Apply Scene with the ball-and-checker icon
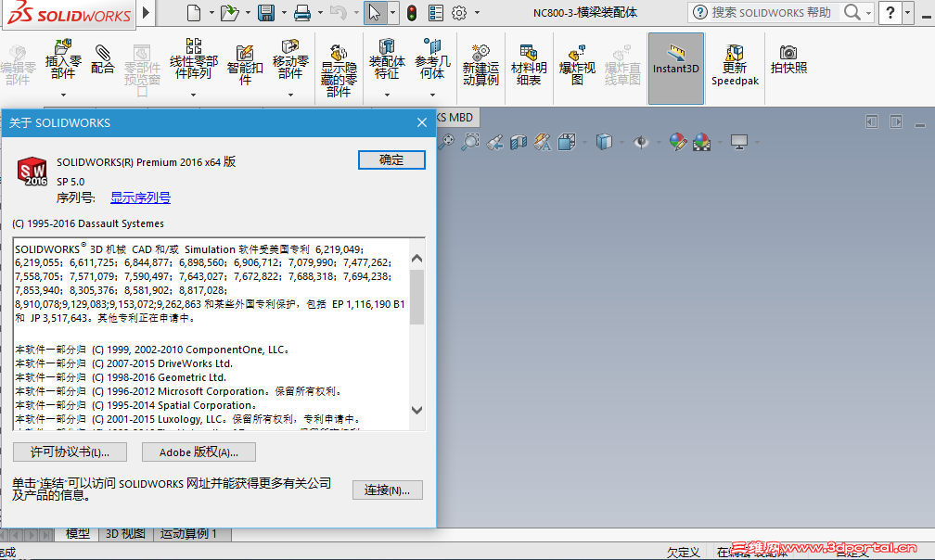 [702, 142]
